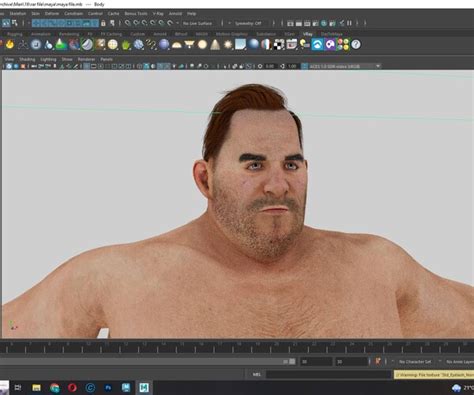This screenshot has height=395, width=474.
Task: Open the ACES view transform dropdown
Action: [345, 66]
